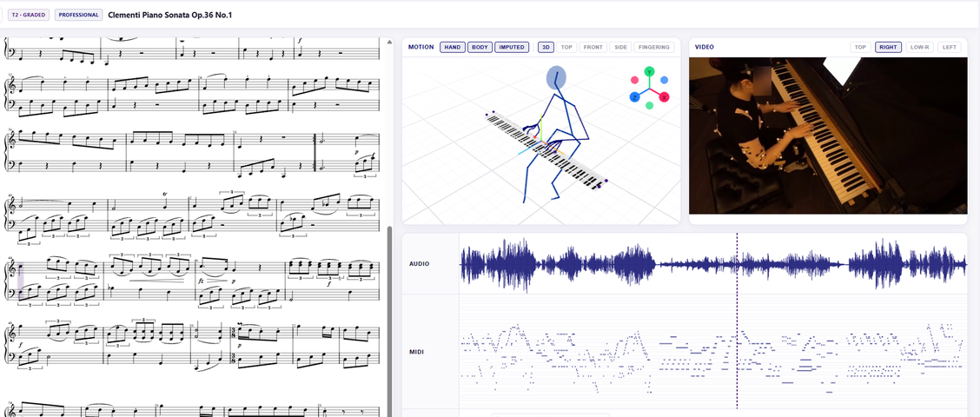Click the Clementi Piano Sonata title

click(x=170, y=15)
